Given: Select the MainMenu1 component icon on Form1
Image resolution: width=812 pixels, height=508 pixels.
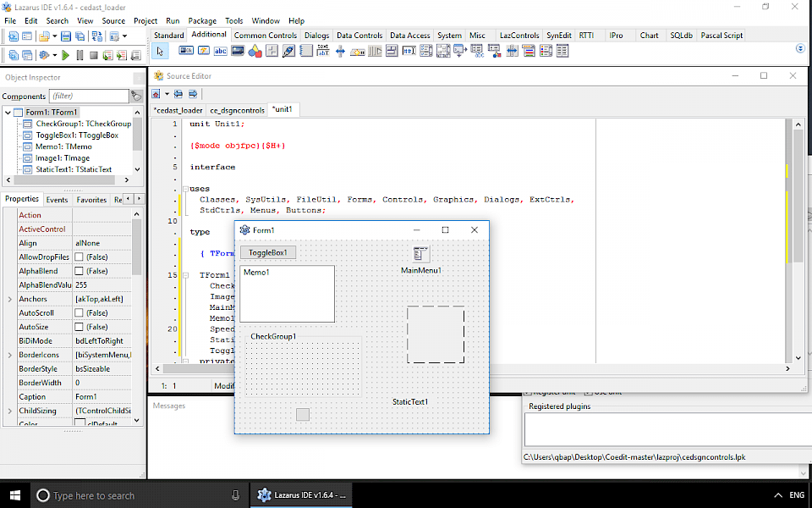Looking at the screenshot, I should (421, 254).
